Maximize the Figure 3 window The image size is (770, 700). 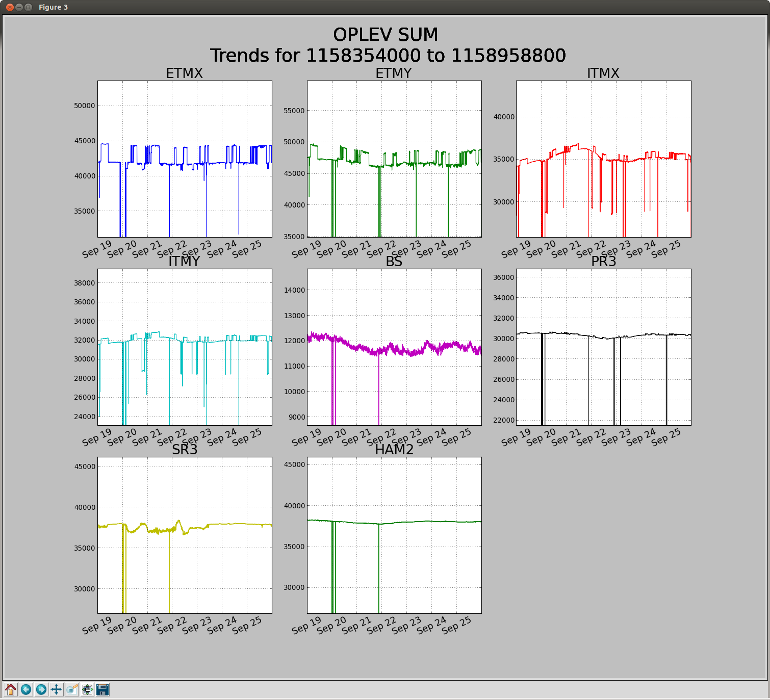pyautogui.click(x=28, y=7)
